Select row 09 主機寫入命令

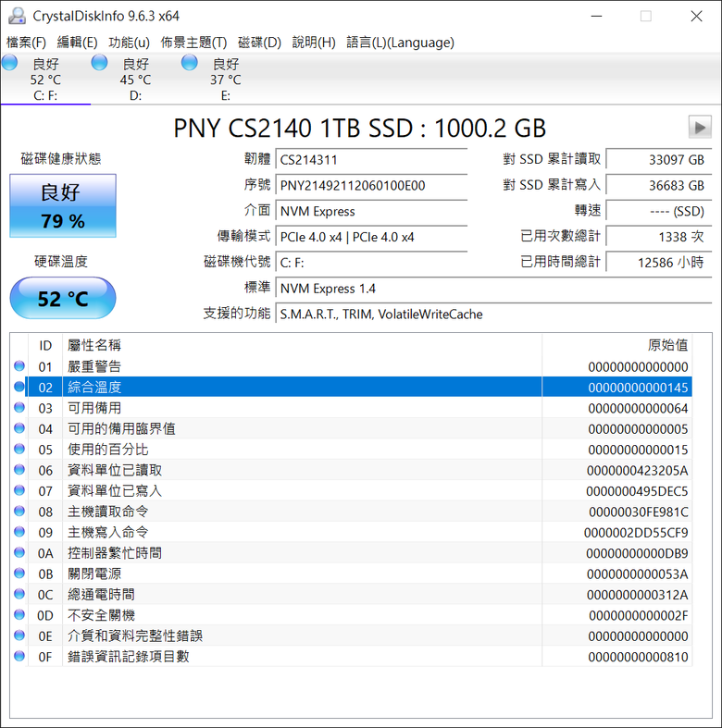[351, 532]
